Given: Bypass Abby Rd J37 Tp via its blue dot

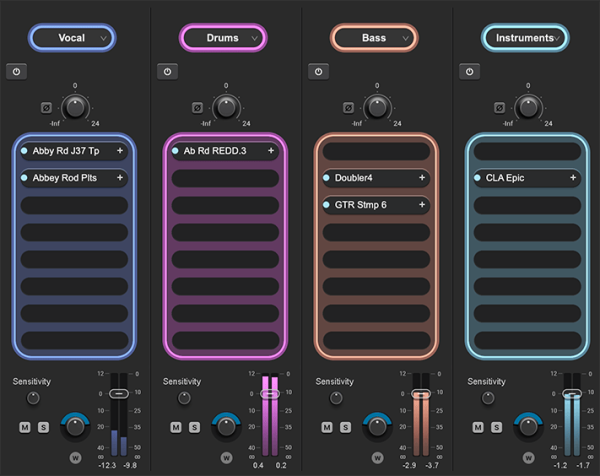Looking at the screenshot, I should [x=24, y=151].
